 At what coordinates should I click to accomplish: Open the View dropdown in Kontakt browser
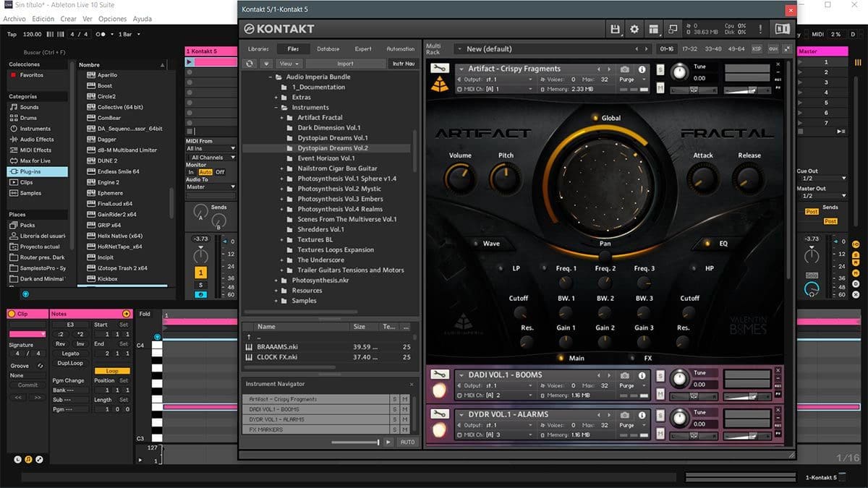[x=290, y=64]
